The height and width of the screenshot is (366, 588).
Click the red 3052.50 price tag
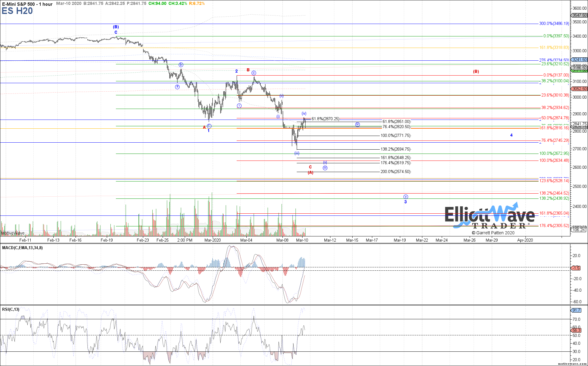pyautogui.click(x=579, y=89)
